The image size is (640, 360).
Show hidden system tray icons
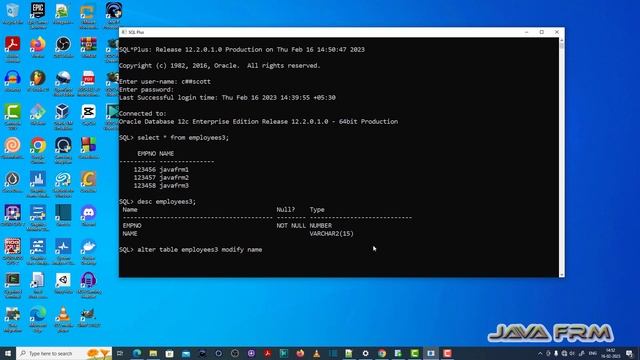[x=540, y=353]
